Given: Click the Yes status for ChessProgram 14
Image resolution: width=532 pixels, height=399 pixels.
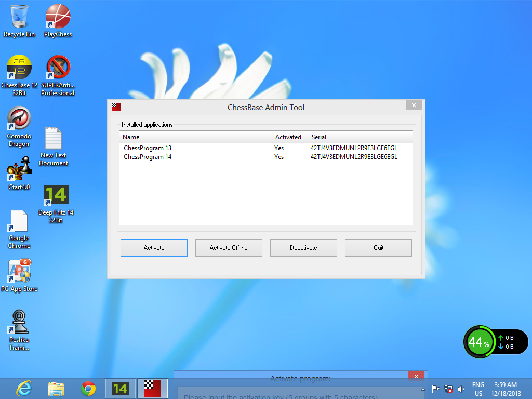Looking at the screenshot, I should (279, 157).
